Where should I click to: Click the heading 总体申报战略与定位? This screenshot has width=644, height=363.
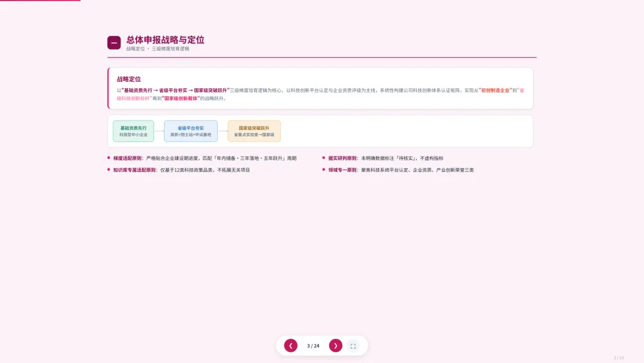[165, 40]
